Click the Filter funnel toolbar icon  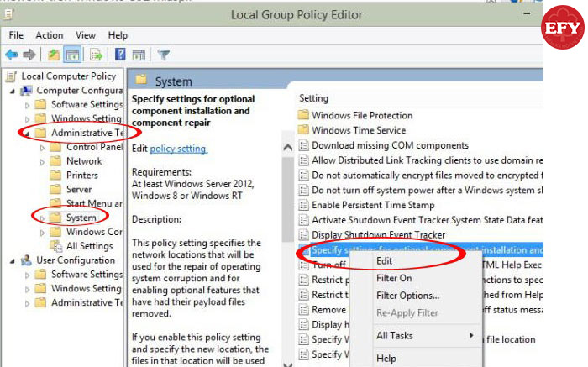164,55
